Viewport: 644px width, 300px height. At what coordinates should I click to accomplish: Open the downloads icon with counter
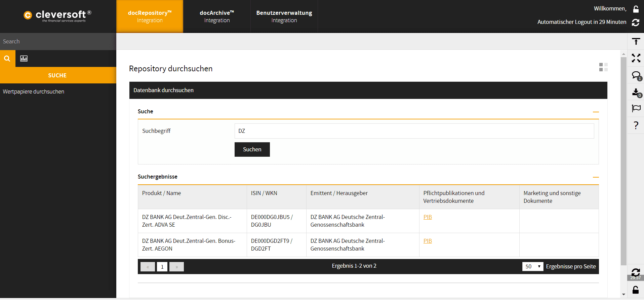(x=636, y=93)
